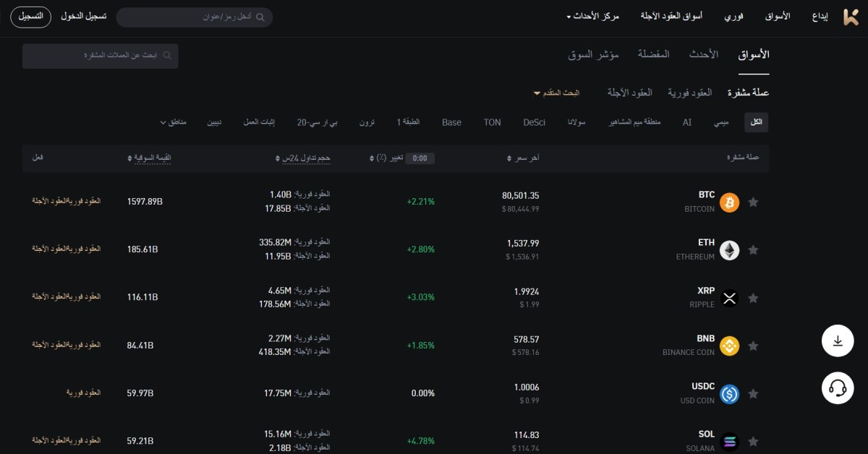Toggle the favorite star for ETH
868x454 pixels.
(x=753, y=250)
